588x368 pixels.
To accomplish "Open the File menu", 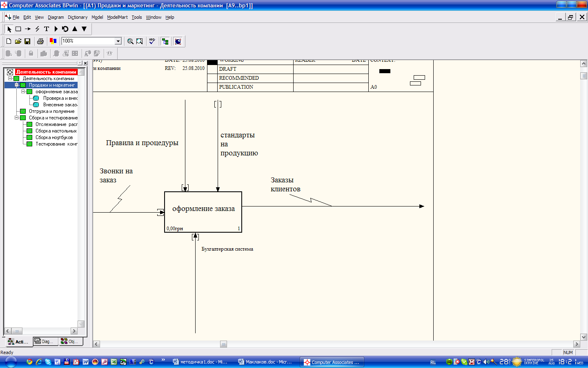I will click(x=16, y=17).
